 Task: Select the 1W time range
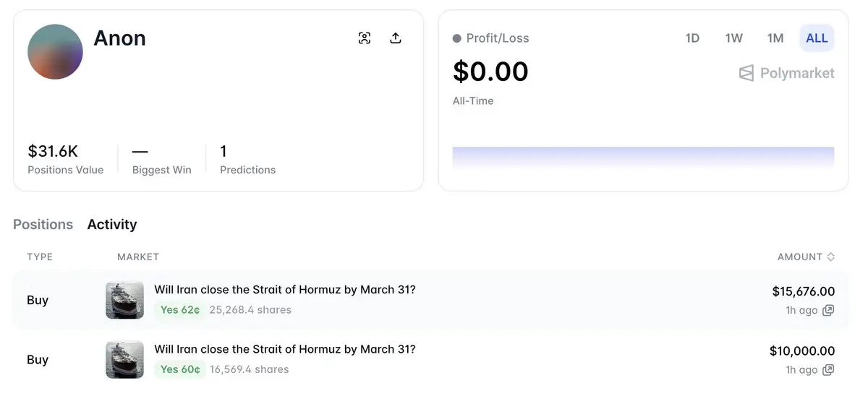(733, 38)
